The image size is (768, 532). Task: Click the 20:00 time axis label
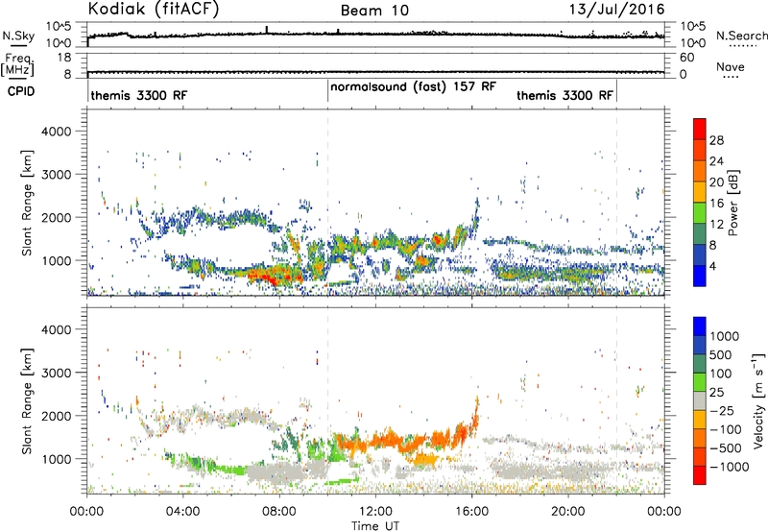tap(567, 512)
